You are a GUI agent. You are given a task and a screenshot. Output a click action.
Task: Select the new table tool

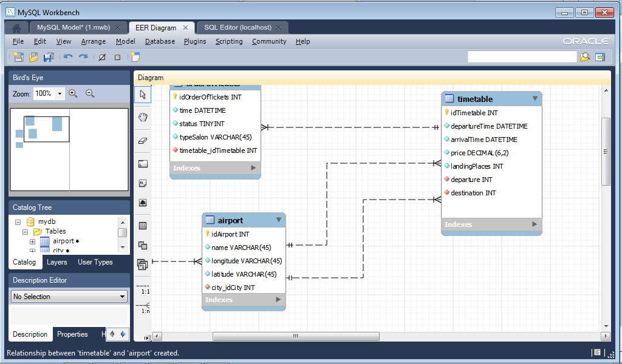point(143,226)
